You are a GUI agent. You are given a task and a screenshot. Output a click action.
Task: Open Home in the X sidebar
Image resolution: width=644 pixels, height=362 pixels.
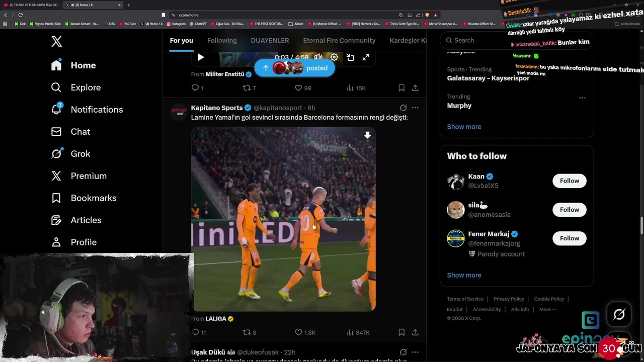point(73,65)
